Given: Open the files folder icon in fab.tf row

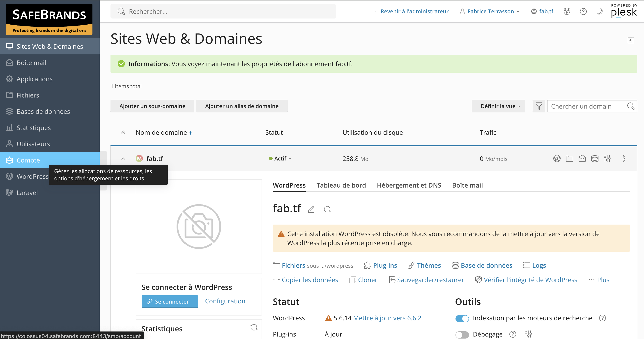Looking at the screenshot, I should 570,159.
